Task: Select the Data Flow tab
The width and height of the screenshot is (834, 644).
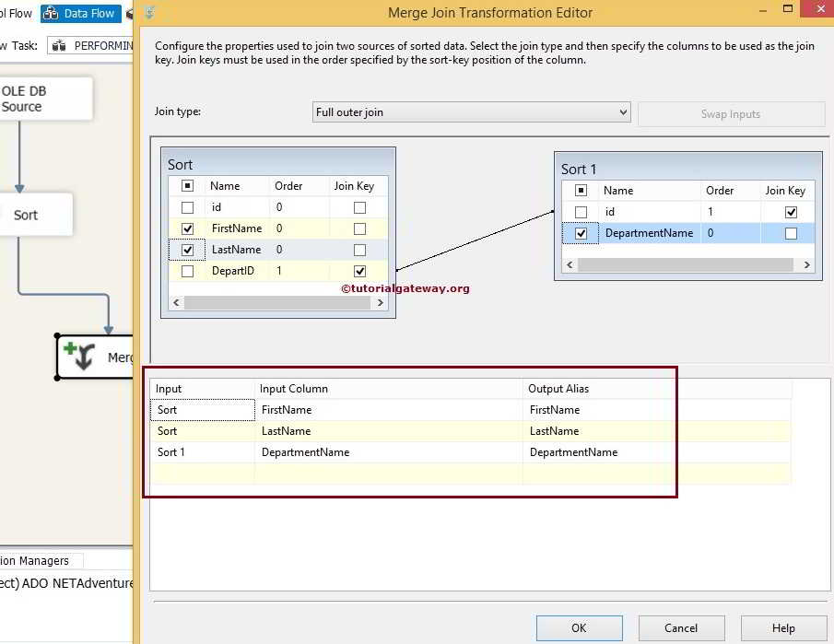Action: pyautogui.click(x=81, y=13)
